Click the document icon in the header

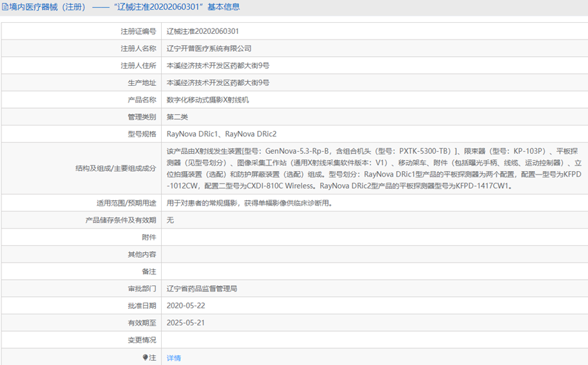pyautogui.click(x=6, y=7)
